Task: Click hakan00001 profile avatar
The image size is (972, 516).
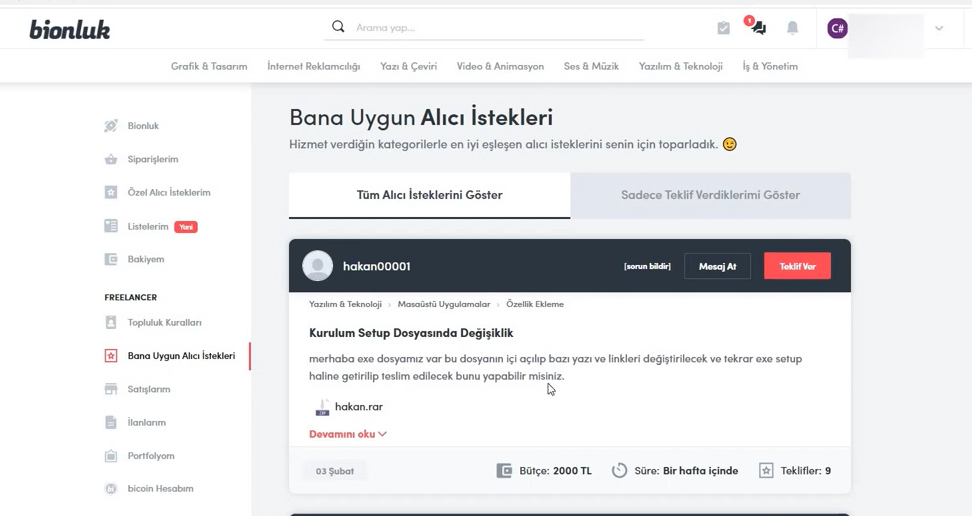Action: [317, 266]
